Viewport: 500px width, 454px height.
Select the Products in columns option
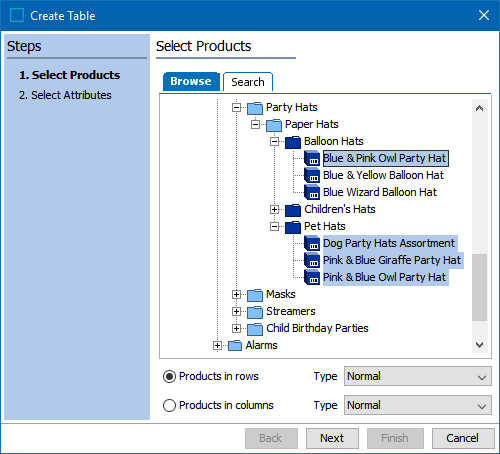click(x=169, y=406)
